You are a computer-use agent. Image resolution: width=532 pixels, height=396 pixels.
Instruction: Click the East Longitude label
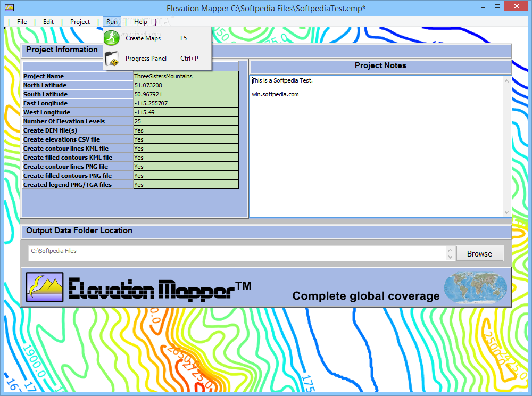point(45,103)
